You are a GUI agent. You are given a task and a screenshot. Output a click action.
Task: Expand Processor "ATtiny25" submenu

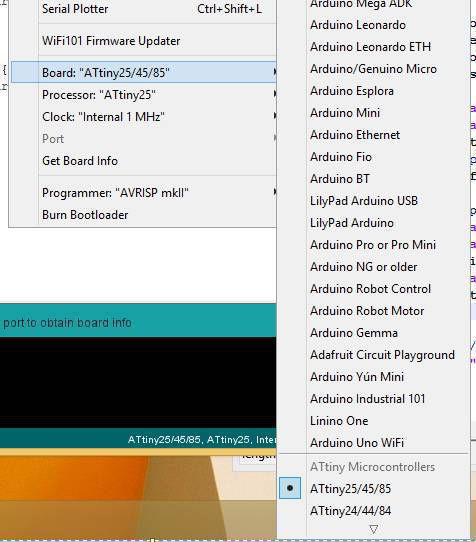[143, 95]
